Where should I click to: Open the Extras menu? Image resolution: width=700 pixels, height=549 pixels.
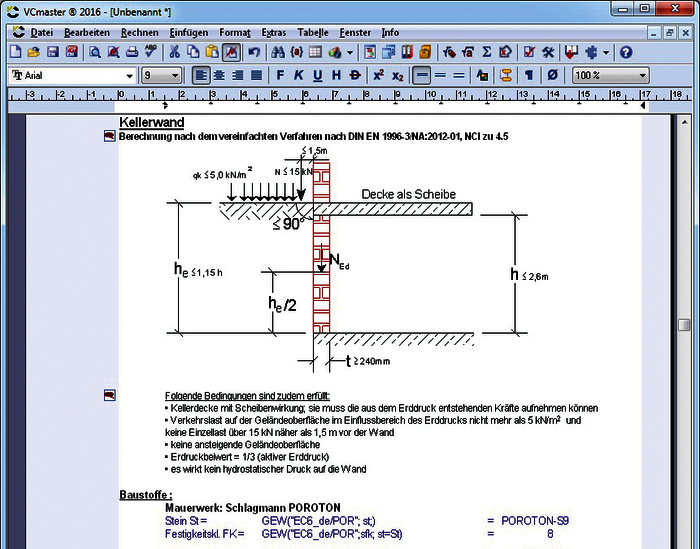click(274, 33)
